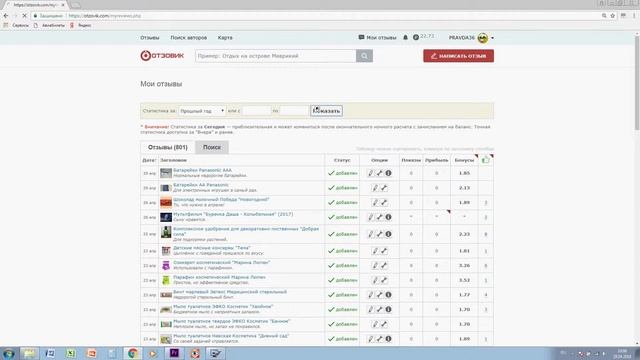
Task: Open info for Бинт марлевый review
Action: [x=389, y=295]
